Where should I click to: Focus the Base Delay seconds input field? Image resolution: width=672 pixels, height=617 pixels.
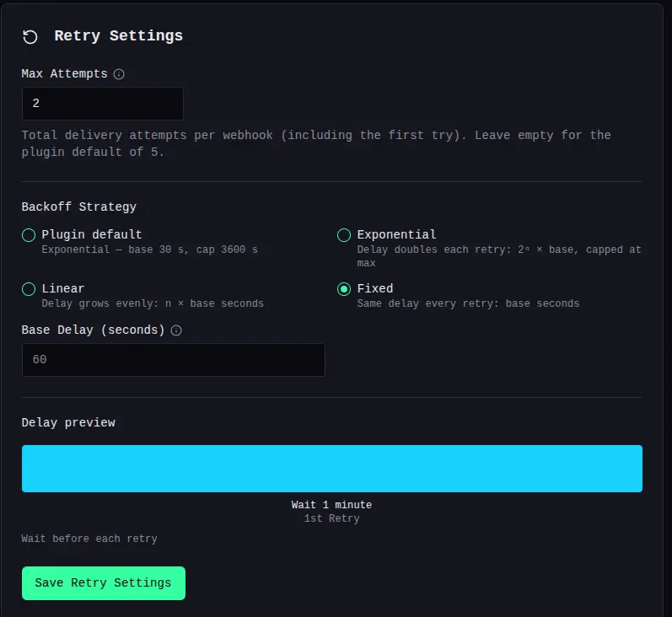(x=174, y=360)
